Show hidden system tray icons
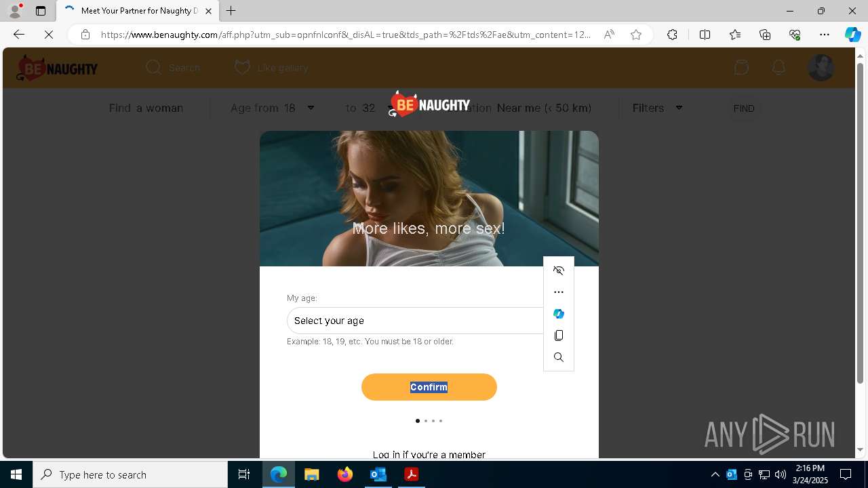This screenshot has height=488, width=868. click(x=715, y=474)
